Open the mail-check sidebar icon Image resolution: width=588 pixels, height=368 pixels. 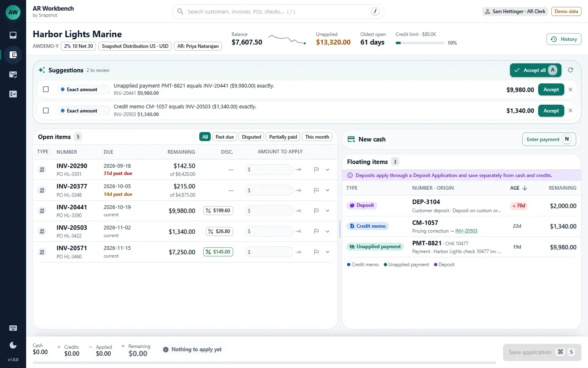pos(13,74)
